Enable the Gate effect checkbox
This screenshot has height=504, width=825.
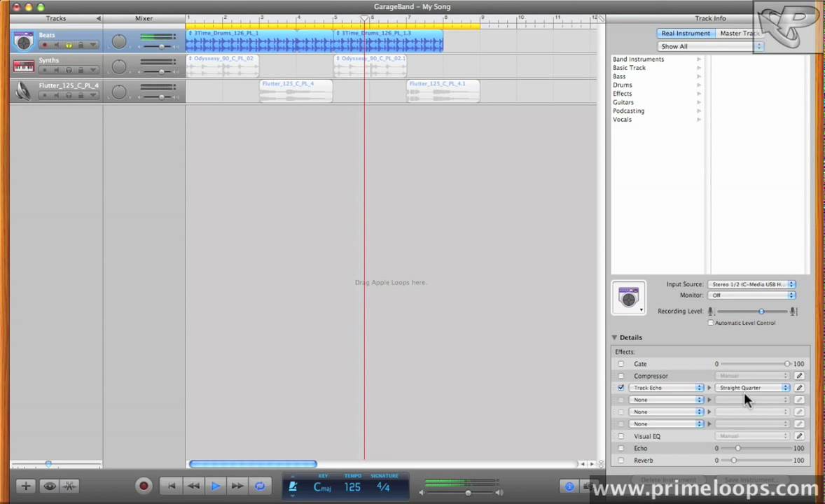(x=621, y=363)
